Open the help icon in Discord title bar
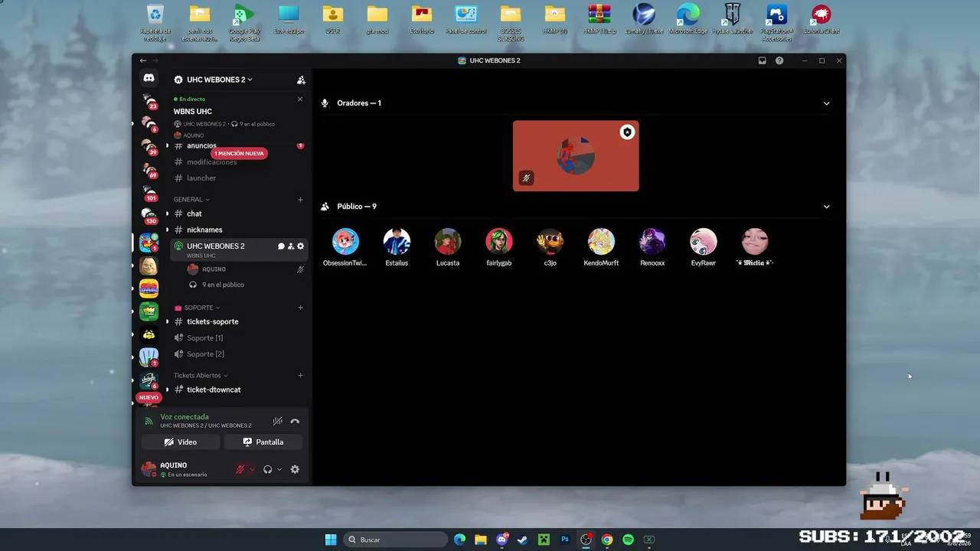The height and width of the screenshot is (551, 980). coord(779,60)
